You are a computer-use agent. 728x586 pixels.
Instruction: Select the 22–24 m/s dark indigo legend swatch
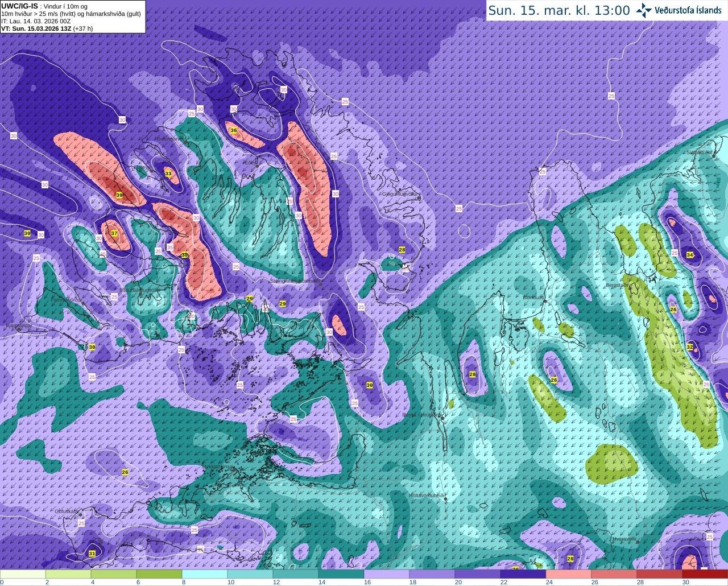[523, 574]
